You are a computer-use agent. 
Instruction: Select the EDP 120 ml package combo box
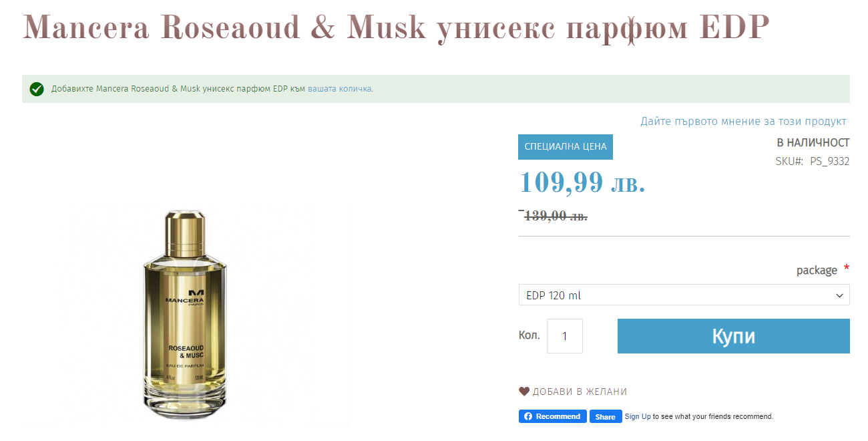click(x=684, y=295)
